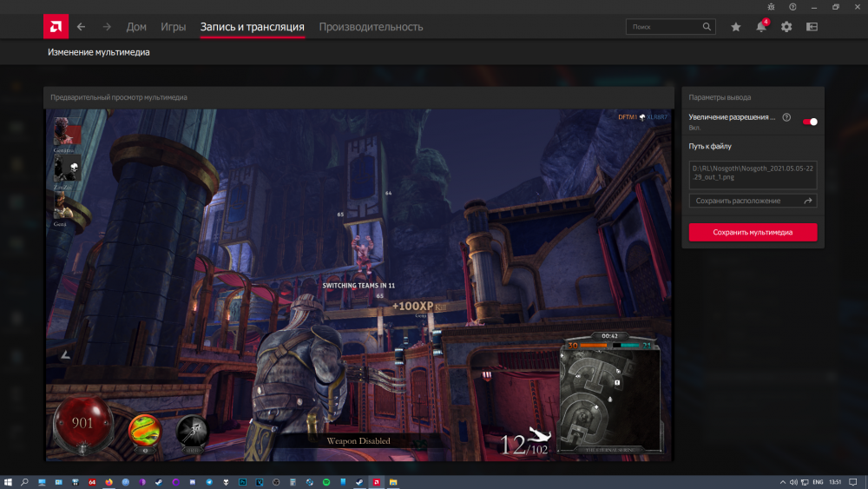Open Firefox from the Windows taskbar
The image size is (868, 489).
(x=108, y=481)
